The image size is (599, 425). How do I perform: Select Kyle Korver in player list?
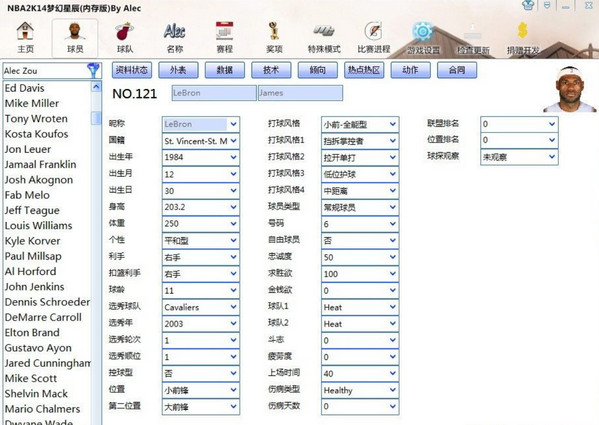click(32, 241)
